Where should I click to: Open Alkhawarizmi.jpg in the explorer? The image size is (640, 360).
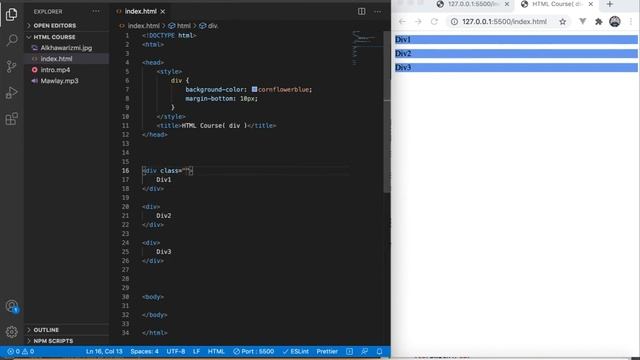[66, 48]
